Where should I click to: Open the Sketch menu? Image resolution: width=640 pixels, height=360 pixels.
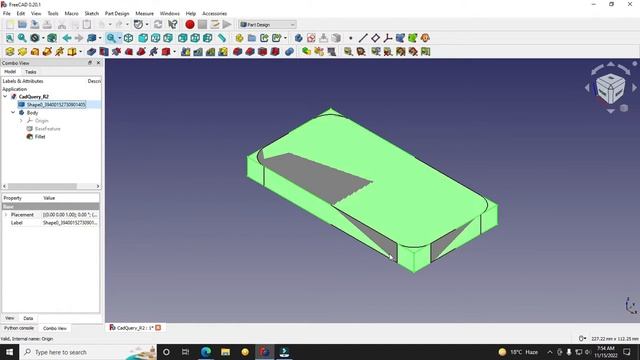[x=92, y=13]
